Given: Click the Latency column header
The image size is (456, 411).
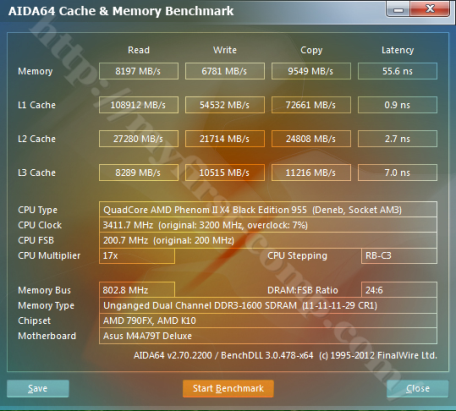Looking at the screenshot, I should click(398, 50).
